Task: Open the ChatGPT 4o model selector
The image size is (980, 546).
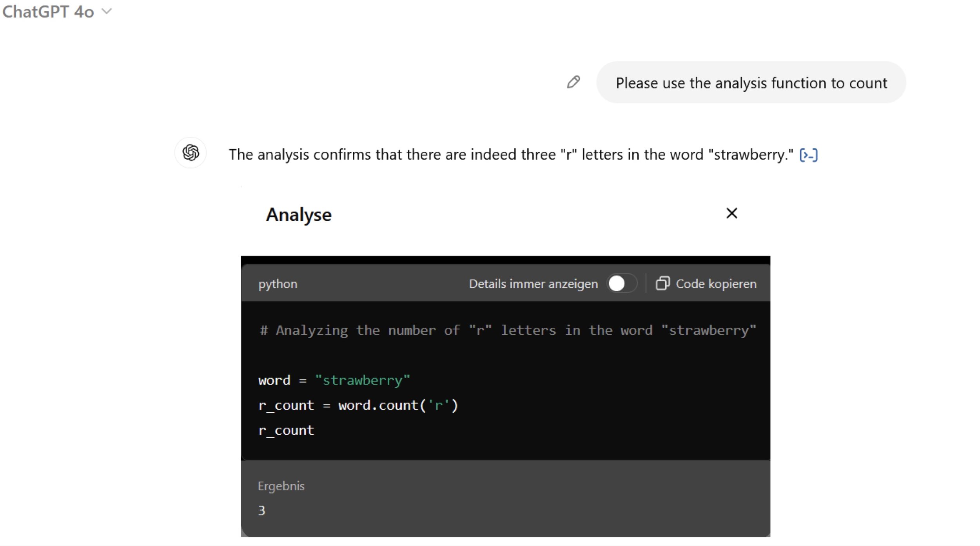Action: click(x=48, y=12)
